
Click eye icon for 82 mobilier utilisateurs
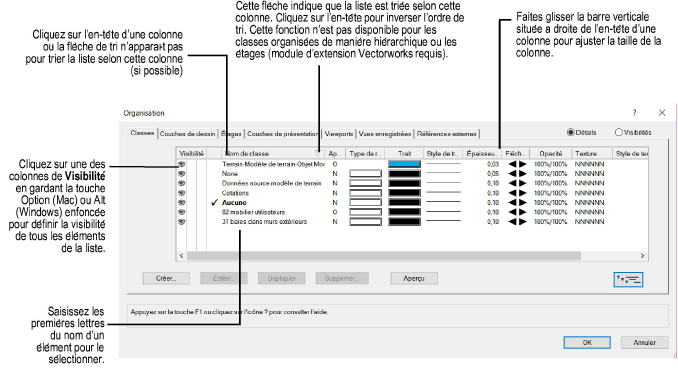pyautogui.click(x=182, y=212)
